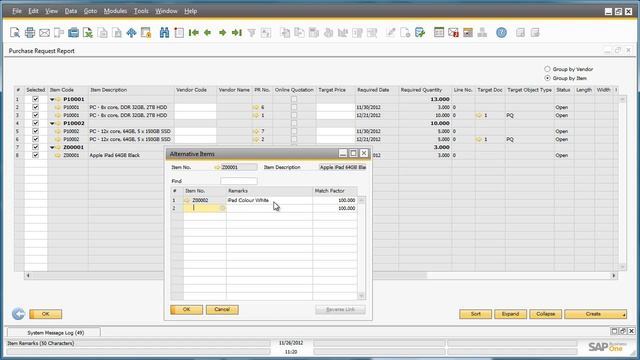Click the blue back arrow beside main OK

point(18,313)
